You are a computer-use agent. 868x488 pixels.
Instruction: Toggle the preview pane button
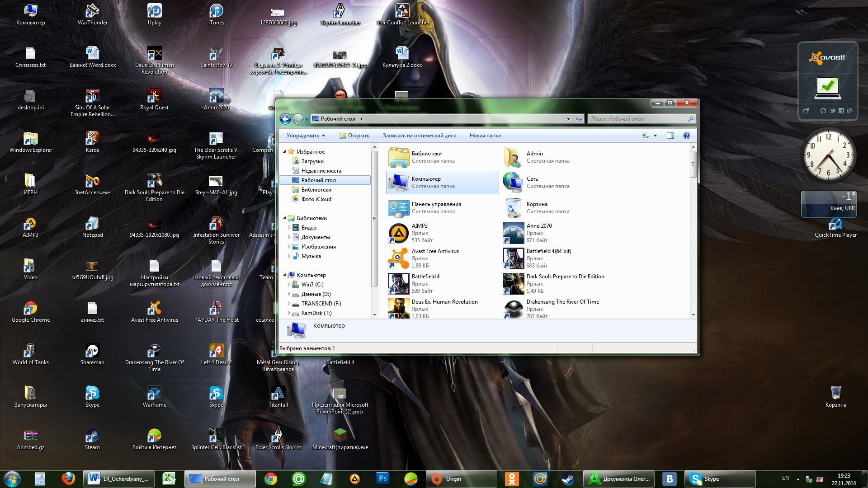pyautogui.click(x=670, y=136)
